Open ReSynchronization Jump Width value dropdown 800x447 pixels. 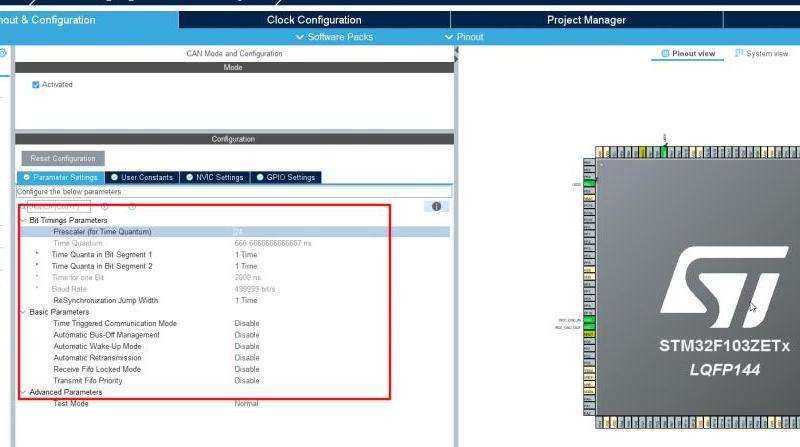(x=246, y=301)
